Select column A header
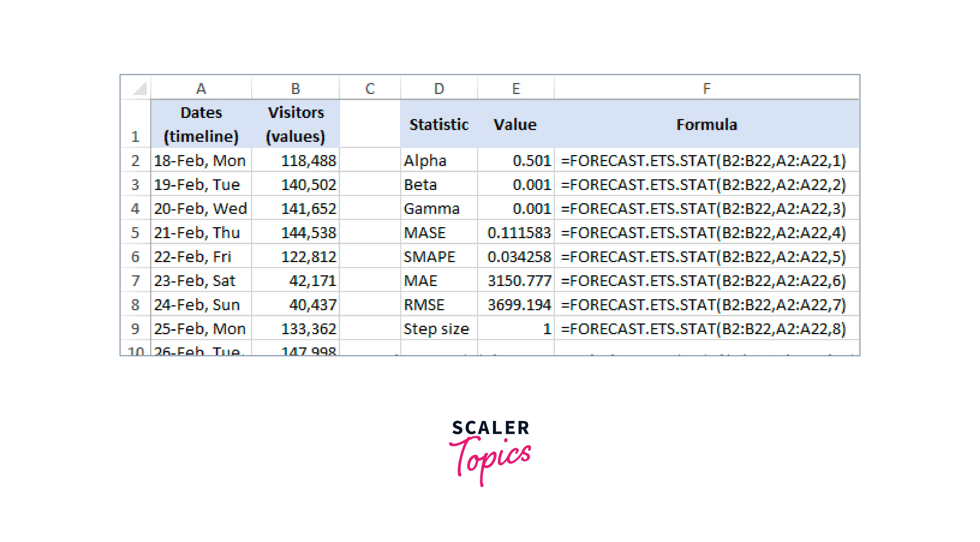 coord(201,89)
